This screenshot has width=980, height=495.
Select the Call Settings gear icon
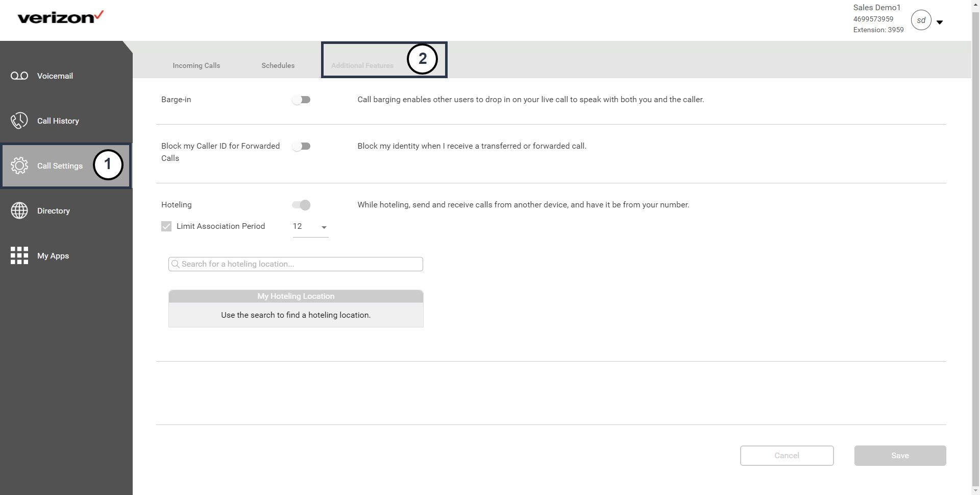pos(19,166)
